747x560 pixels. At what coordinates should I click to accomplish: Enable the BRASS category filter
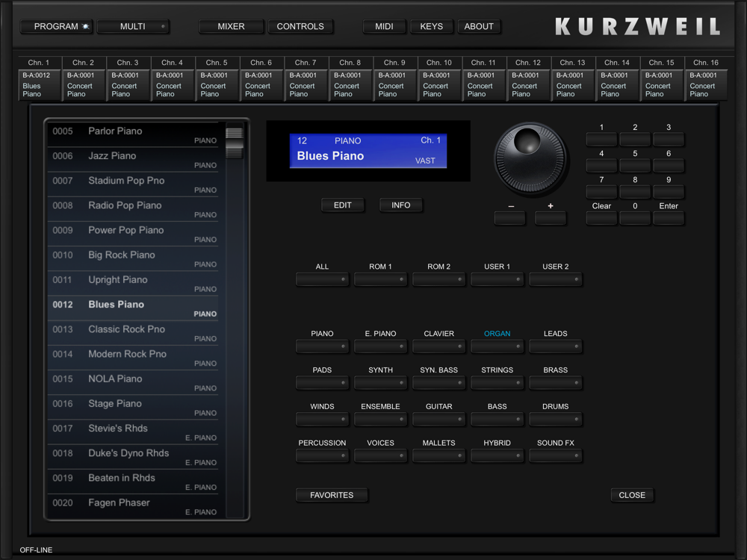556,383
